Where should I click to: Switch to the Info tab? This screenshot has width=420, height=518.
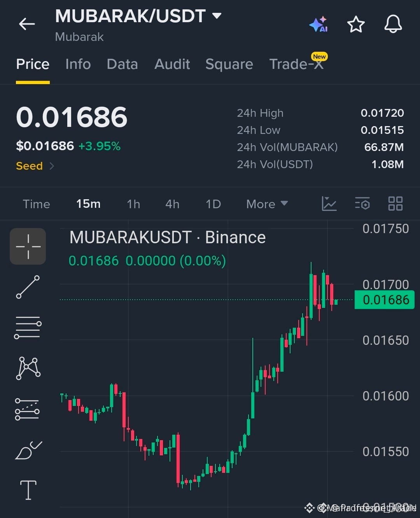pyautogui.click(x=78, y=64)
